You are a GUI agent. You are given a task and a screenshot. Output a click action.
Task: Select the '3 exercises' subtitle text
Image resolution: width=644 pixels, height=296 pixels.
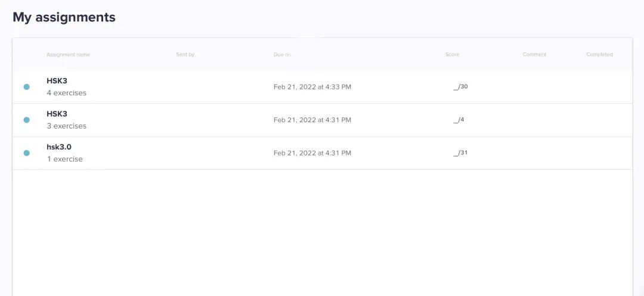click(x=66, y=126)
